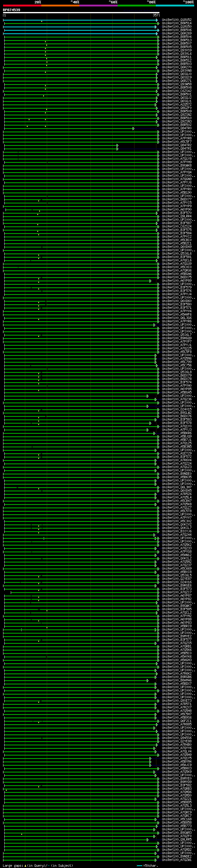The image size is (197, 868).
Task: Open subject UniRef100_B3F584
Action: point(177,233)
